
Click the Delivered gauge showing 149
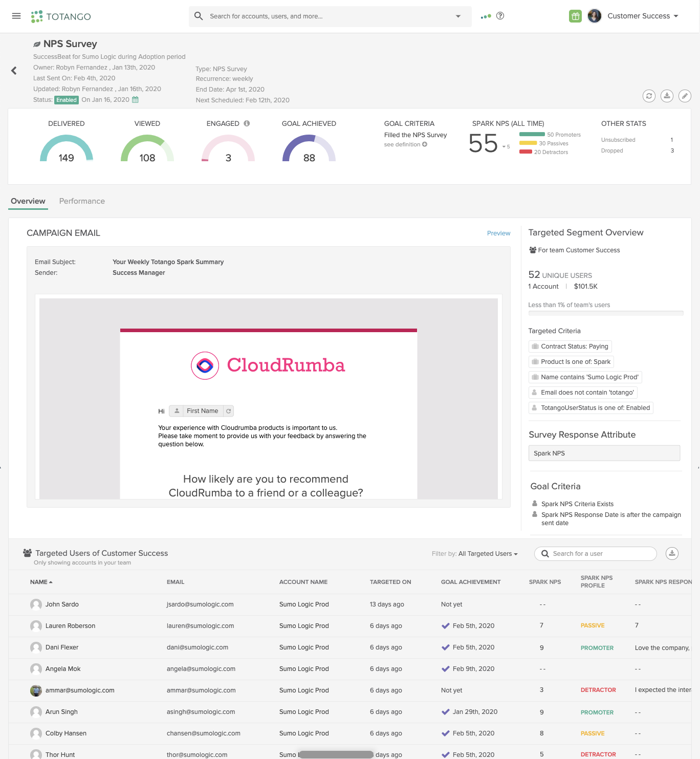coord(67,148)
